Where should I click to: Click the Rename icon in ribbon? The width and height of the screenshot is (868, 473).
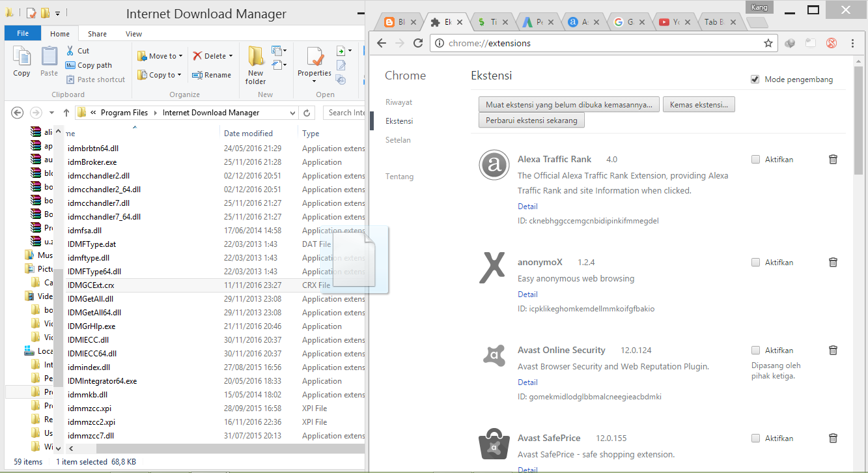click(197, 75)
